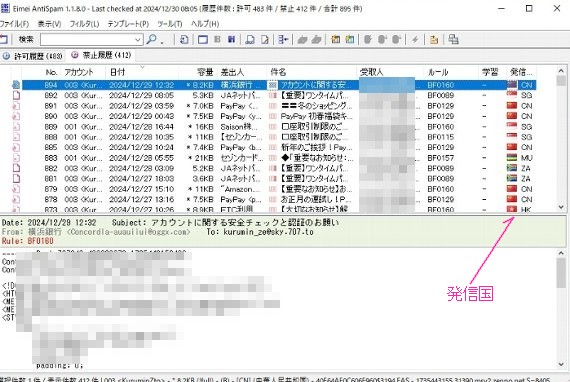This screenshot has height=382, width=570.
Task: Click the preview pane vertical scrollbar thumb
Action: coord(561,273)
